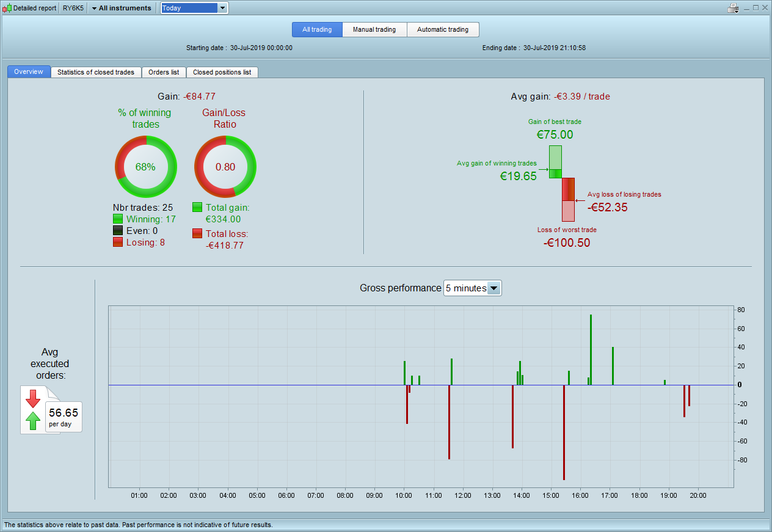Click the green bar just after 17:00
Viewport: 772px width, 532px height.
(x=613, y=366)
